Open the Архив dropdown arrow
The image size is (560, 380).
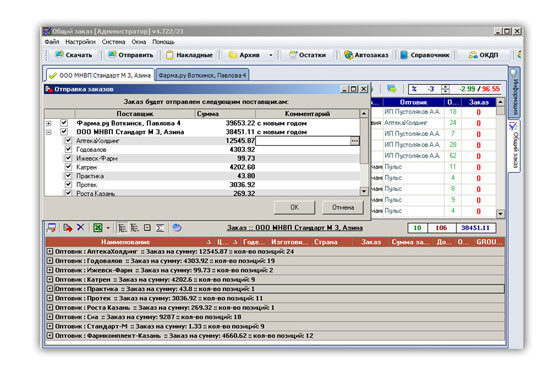(x=271, y=55)
